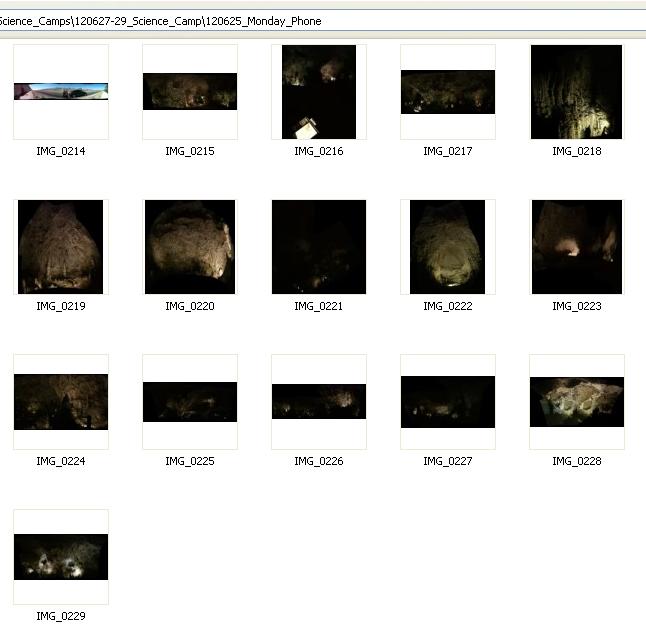Viewport: 646px width, 643px height.
Task: Click the file name label IMG_0225
Action: pos(190,461)
